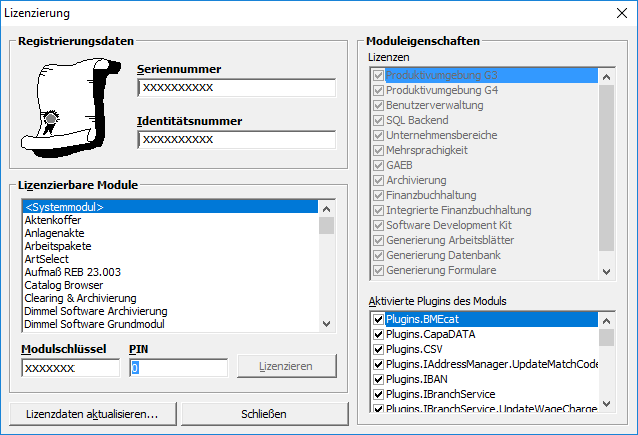This screenshot has height=435, width=638.
Task: Select Aktenkoffer in the module list
Action: pyautogui.click(x=52, y=220)
